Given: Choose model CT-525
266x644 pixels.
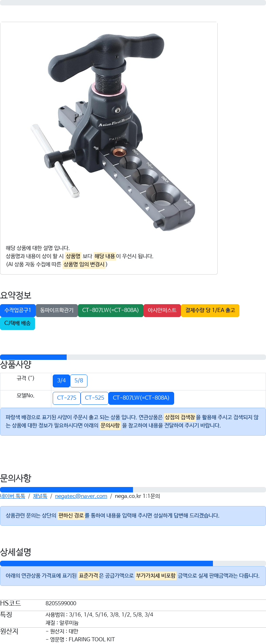Looking at the screenshot, I should point(95,398).
